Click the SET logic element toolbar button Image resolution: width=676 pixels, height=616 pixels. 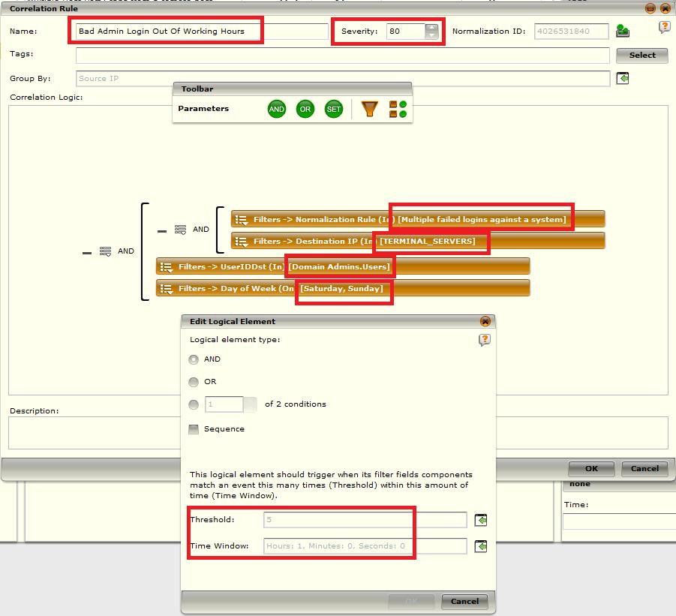click(334, 109)
